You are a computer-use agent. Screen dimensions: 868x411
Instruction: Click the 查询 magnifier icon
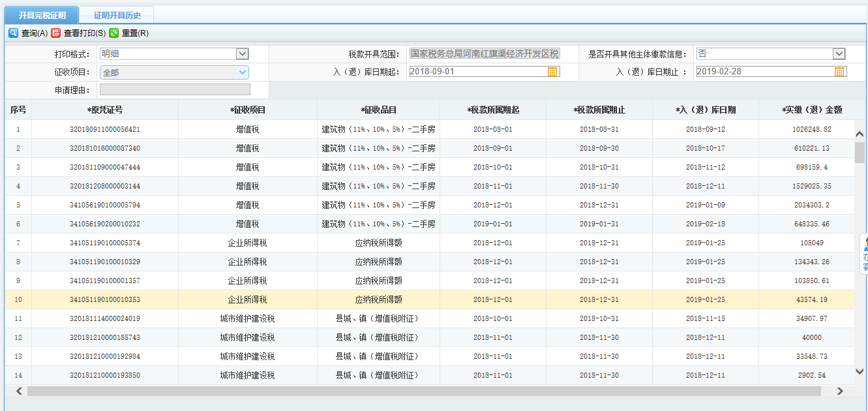(x=14, y=32)
